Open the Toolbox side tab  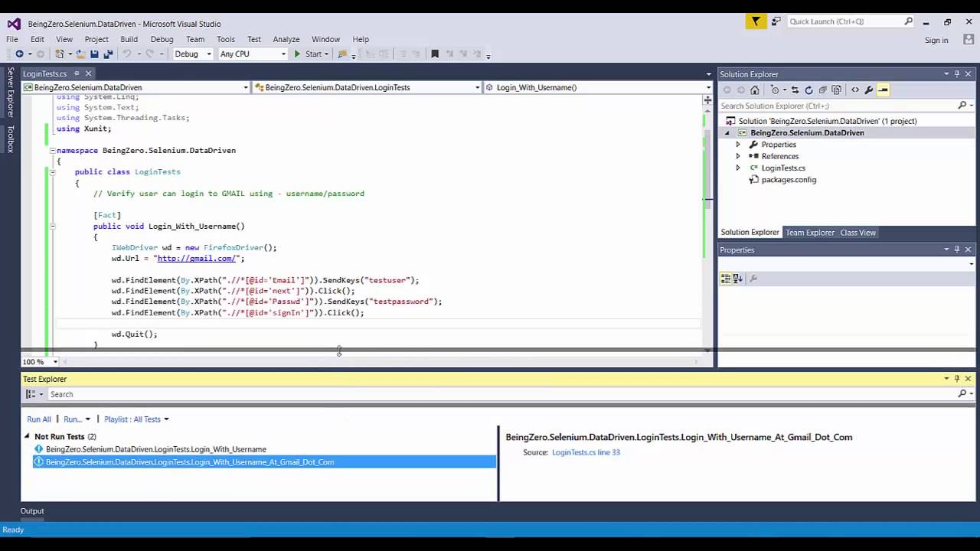pyautogui.click(x=11, y=140)
